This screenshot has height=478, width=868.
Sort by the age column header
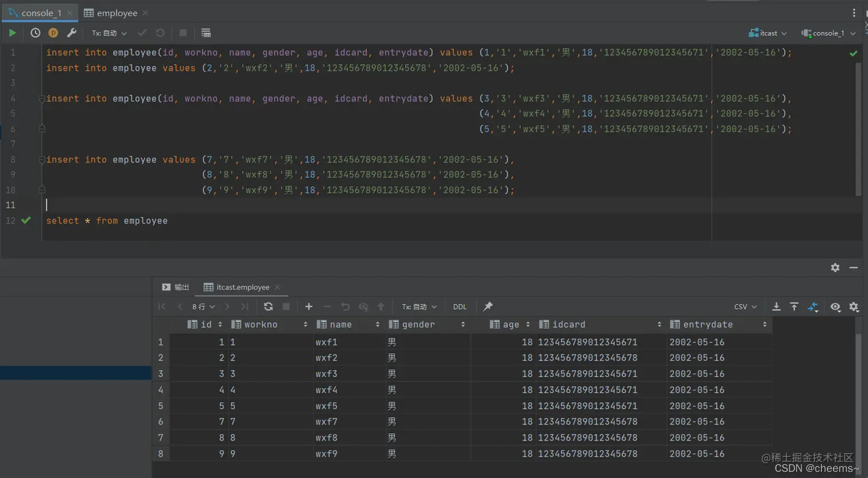504,325
